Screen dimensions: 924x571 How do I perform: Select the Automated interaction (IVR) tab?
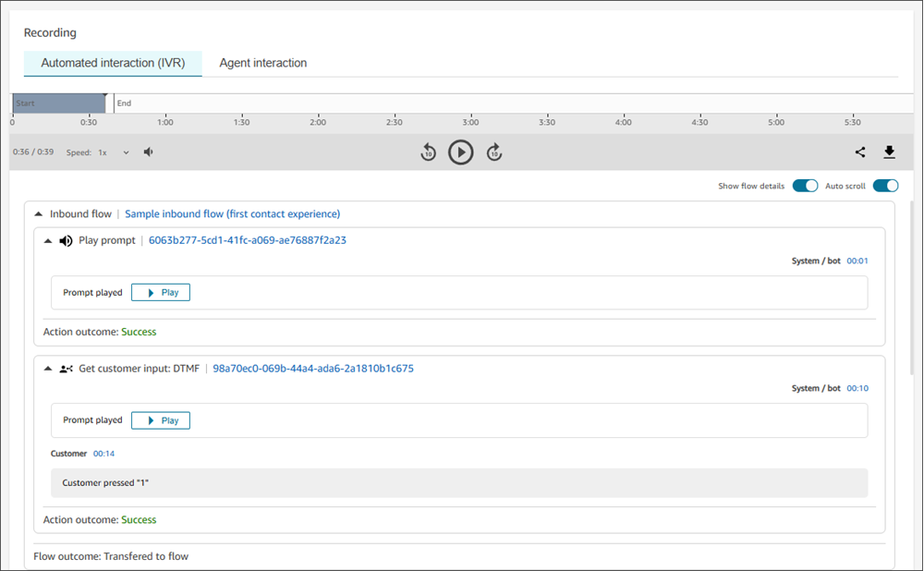113,63
